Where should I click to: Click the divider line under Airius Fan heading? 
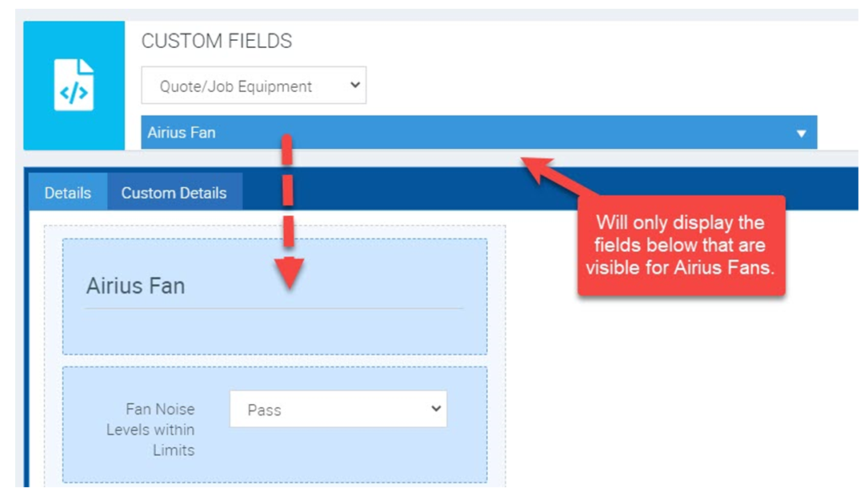274,308
